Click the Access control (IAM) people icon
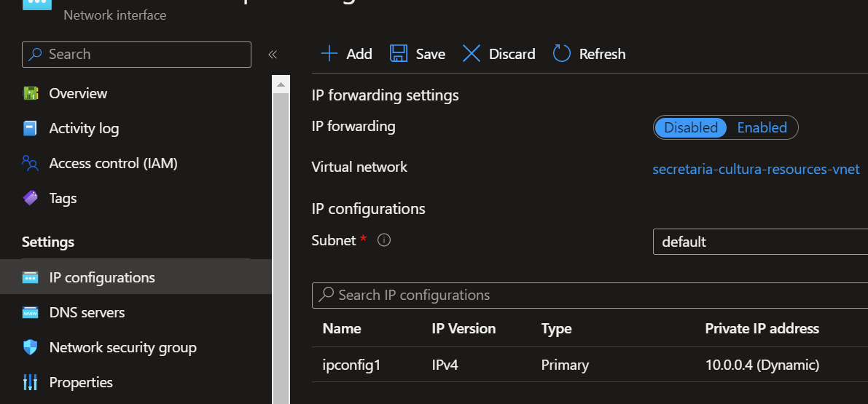Image resolution: width=868 pixels, height=404 pixels. coord(30,164)
